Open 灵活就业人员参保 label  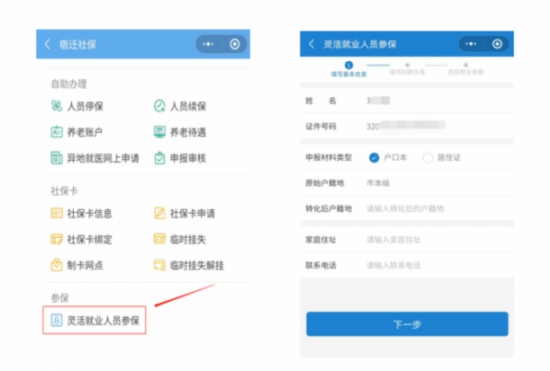click(x=103, y=321)
